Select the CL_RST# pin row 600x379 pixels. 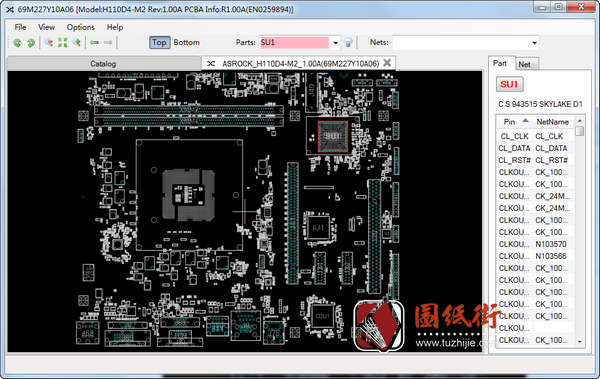pyautogui.click(x=535, y=160)
